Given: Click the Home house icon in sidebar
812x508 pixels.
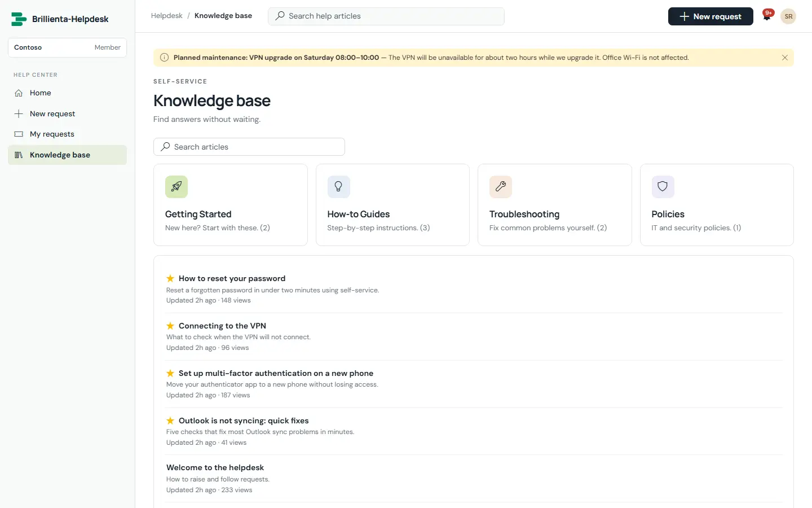Looking at the screenshot, I should (19, 93).
